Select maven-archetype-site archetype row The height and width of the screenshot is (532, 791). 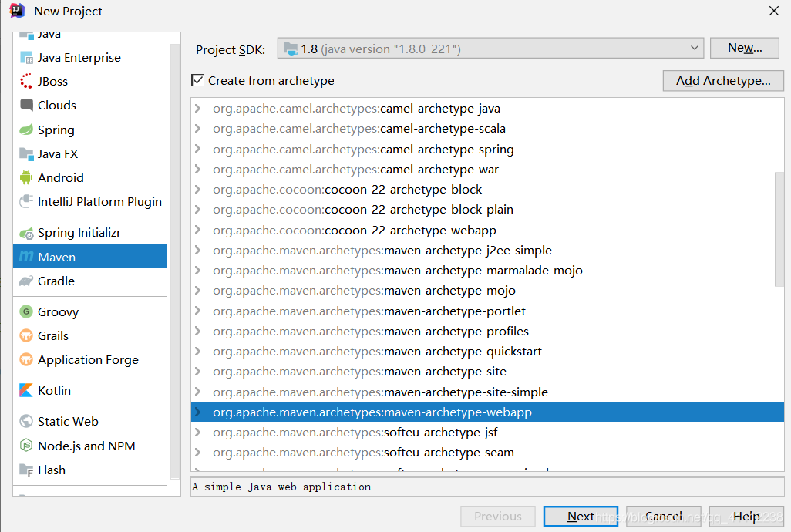pyautogui.click(x=487, y=371)
